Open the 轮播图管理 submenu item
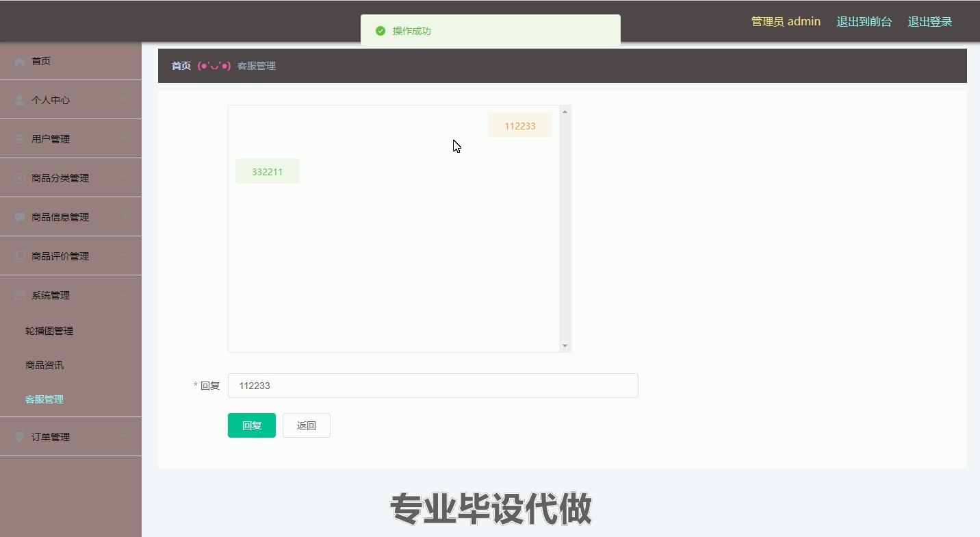Viewport: 980px width, 537px height. point(49,331)
